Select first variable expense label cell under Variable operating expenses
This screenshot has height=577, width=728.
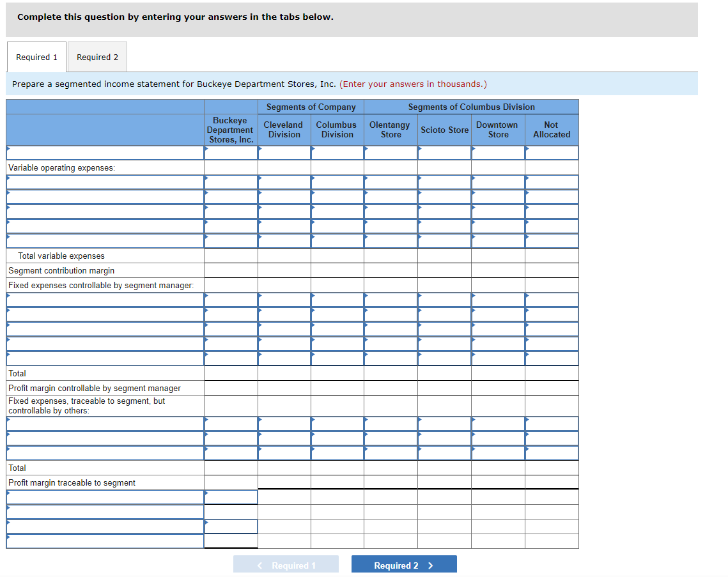pyautogui.click(x=105, y=182)
